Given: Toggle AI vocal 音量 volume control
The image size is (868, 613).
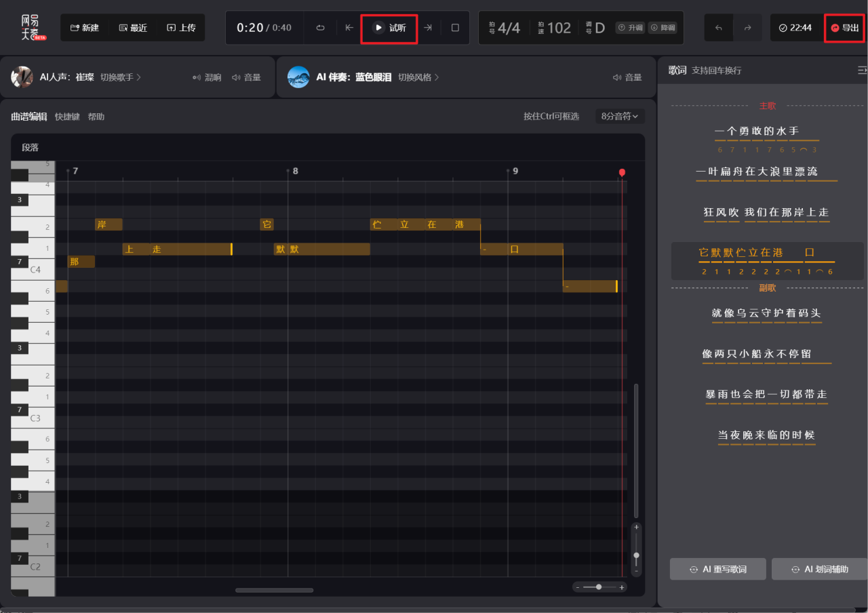Looking at the screenshot, I should point(246,77).
